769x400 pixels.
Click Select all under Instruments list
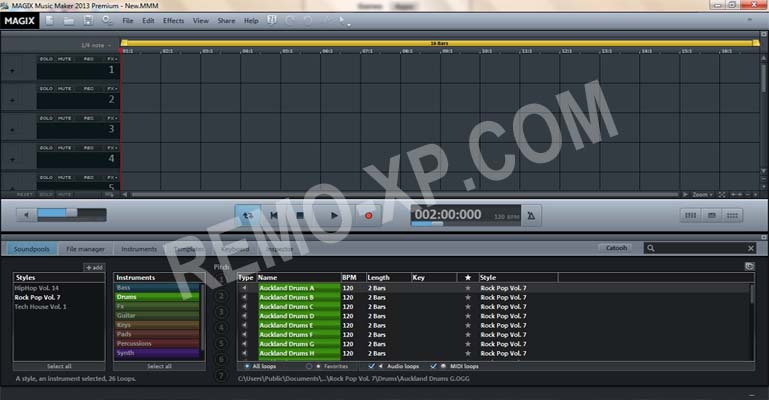coord(159,366)
